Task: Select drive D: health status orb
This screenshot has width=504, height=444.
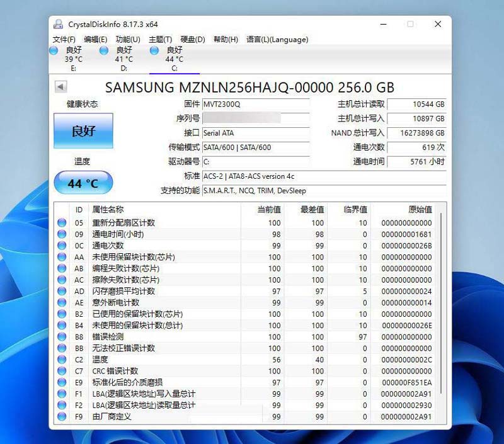Action: [104, 50]
